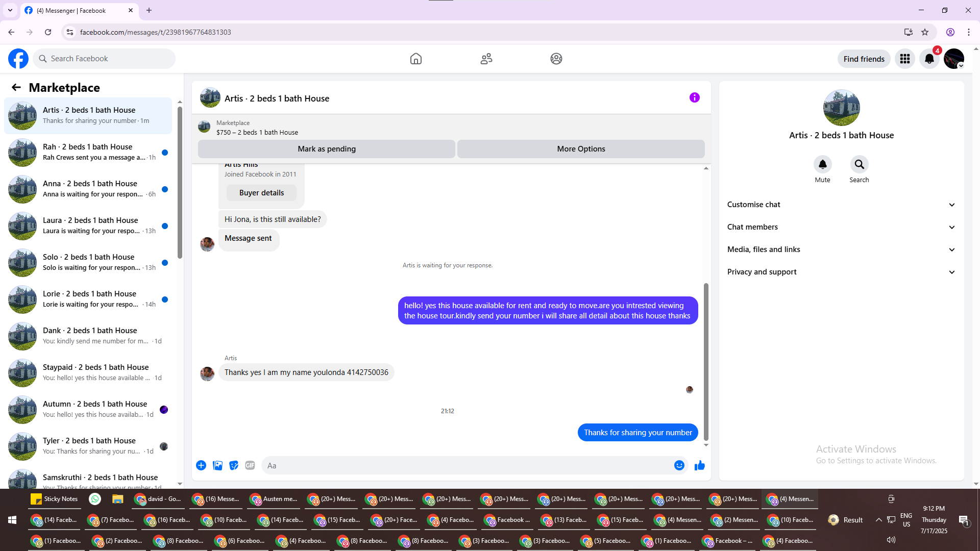980x551 pixels.
Task: Open the Anna conversation
Action: (x=88, y=189)
